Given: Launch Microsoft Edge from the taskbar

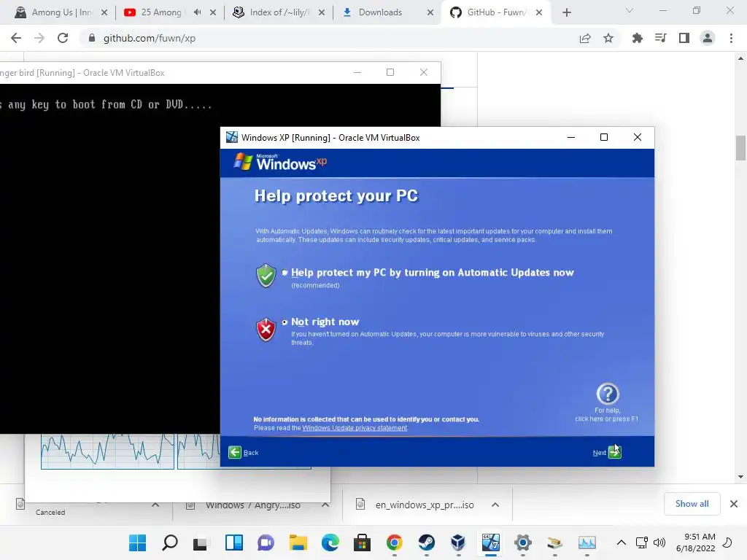Looking at the screenshot, I should [330, 542].
